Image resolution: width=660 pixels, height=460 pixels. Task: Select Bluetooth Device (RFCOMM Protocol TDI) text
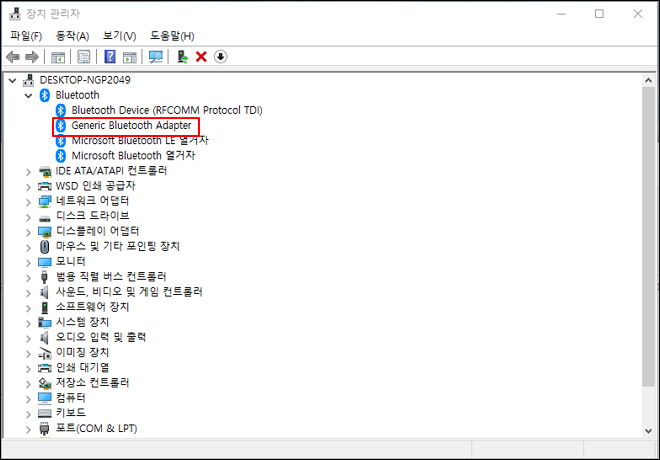point(167,110)
